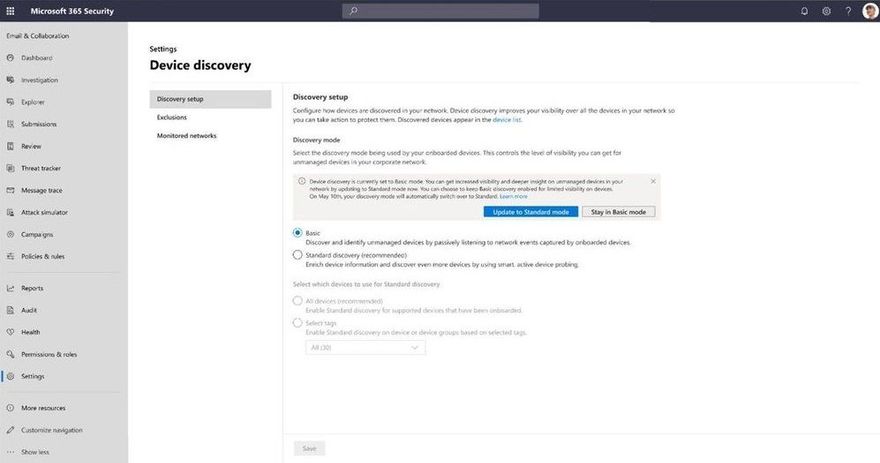Click the settings gear in top bar

(x=826, y=11)
